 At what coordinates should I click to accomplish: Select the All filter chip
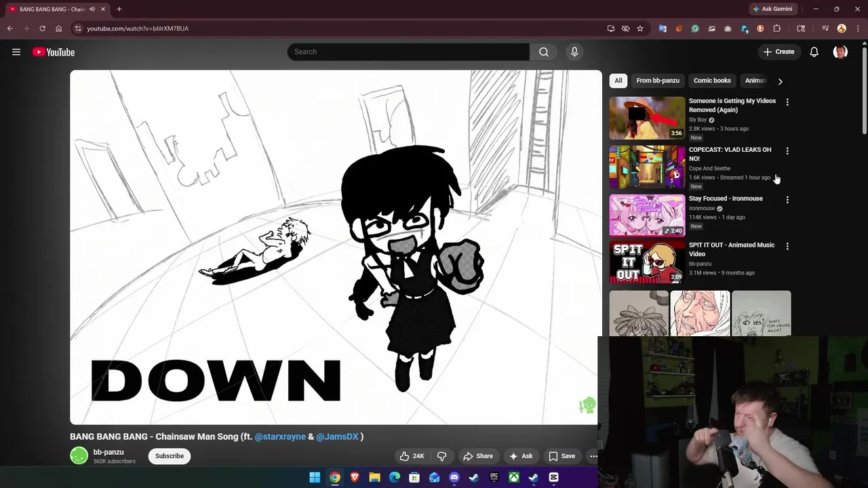tap(618, 81)
